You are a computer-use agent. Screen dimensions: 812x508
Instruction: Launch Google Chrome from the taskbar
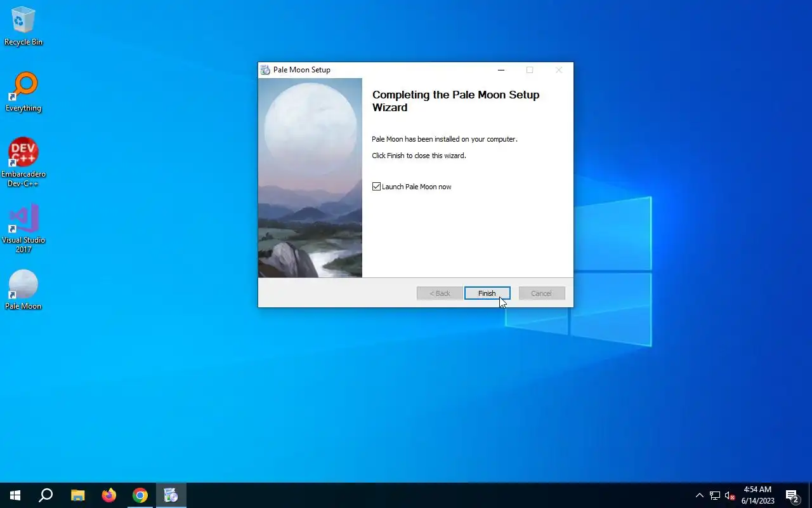[x=140, y=495]
